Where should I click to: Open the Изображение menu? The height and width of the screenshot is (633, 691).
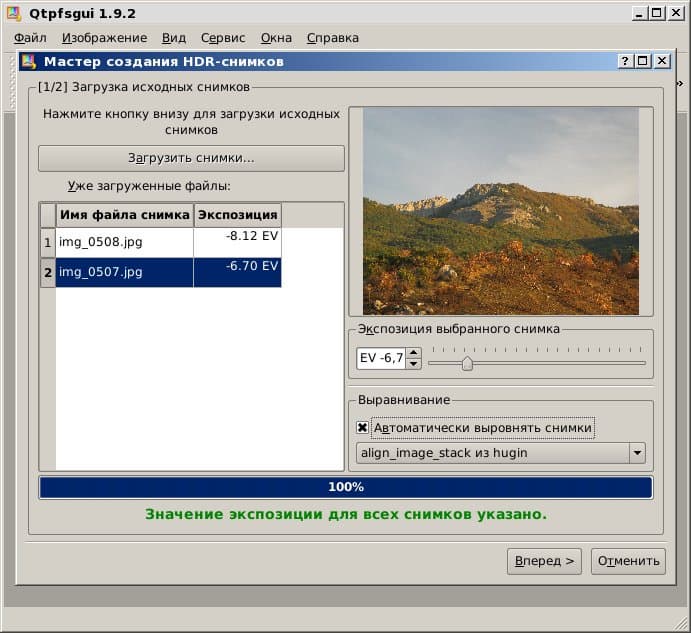click(x=104, y=38)
